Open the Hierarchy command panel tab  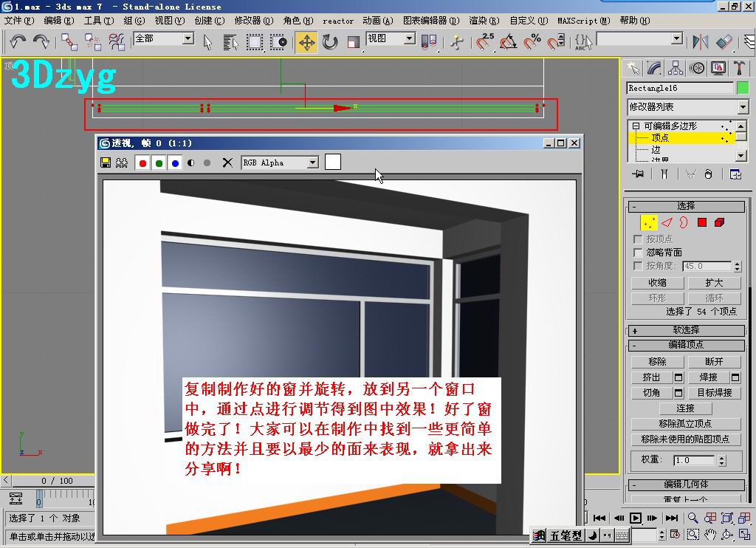click(x=676, y=68)
